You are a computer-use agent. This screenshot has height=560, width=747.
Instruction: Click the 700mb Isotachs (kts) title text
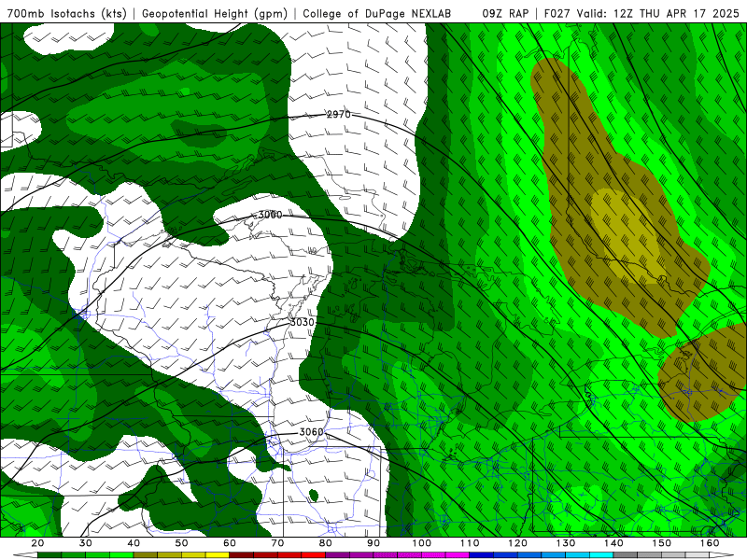[66, 13]
